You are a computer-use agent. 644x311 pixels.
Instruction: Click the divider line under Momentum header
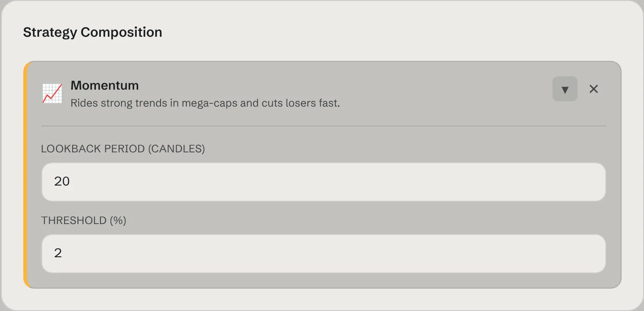[323, 126]
